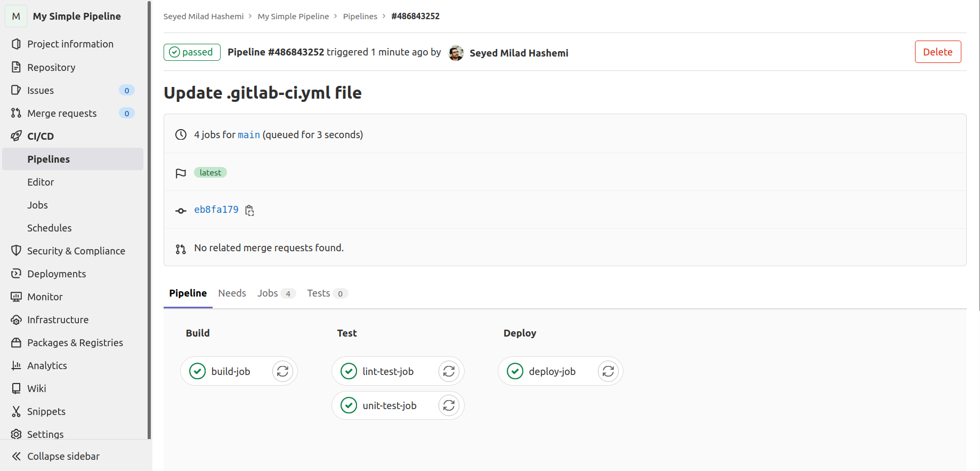The image size is (980, 471).
Task: Open commit eb8fa179 link
Action: point(216,210)
